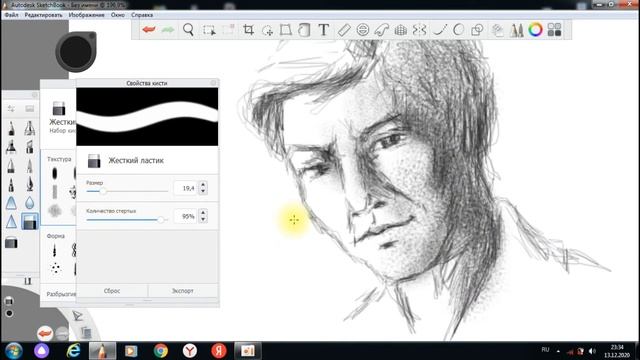Open the Distort transform tool

(x=286, y=30)
